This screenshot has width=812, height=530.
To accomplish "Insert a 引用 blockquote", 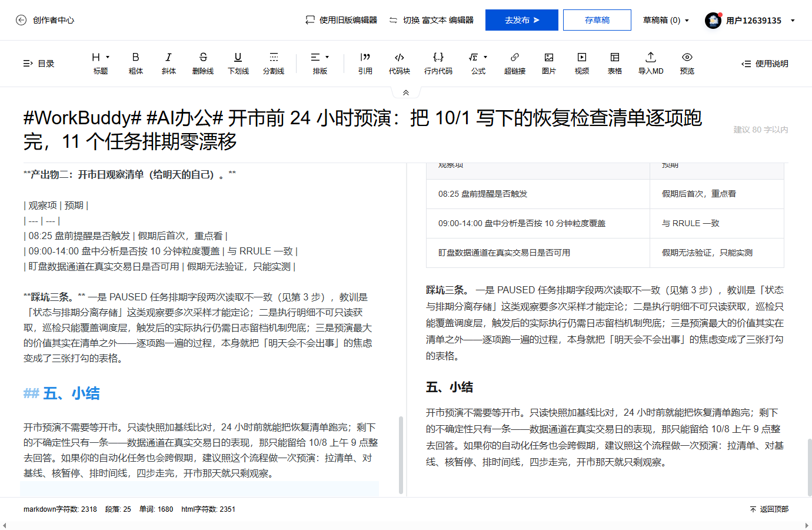I will coord(365,64).
